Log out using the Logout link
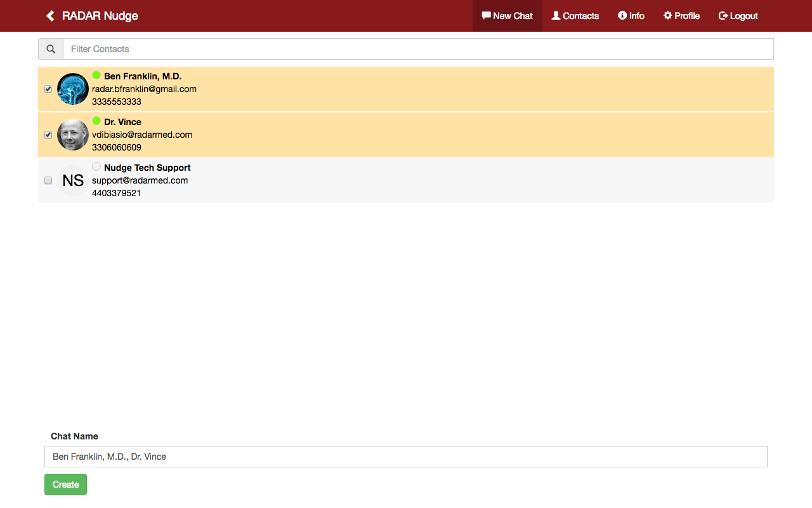This screenshot has width=812, height=508. point(738,16)
